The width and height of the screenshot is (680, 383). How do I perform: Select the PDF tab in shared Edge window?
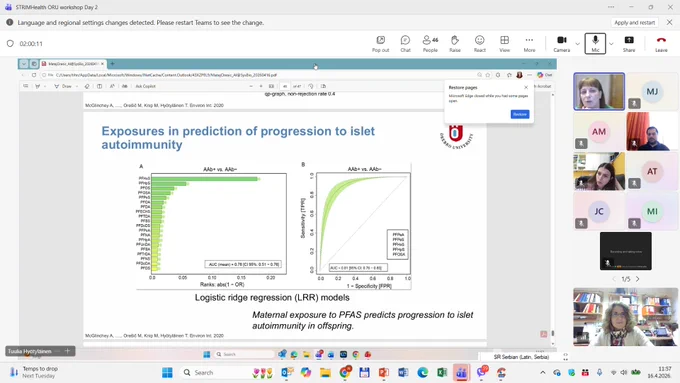pos(73,64)
